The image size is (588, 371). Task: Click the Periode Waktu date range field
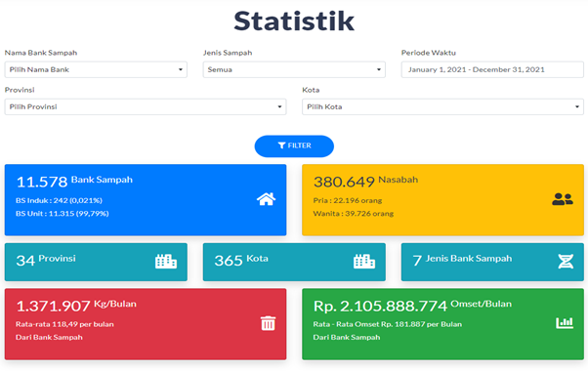click(492, 69)
